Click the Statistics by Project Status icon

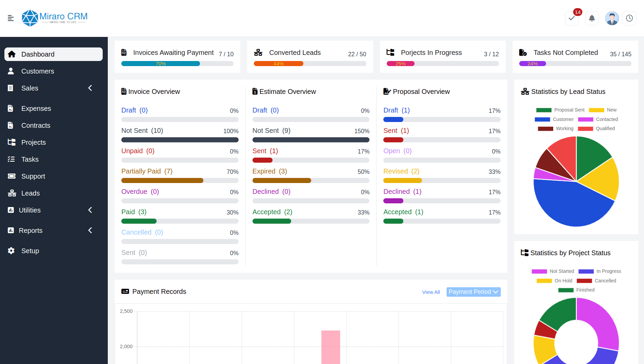[525, 253]
